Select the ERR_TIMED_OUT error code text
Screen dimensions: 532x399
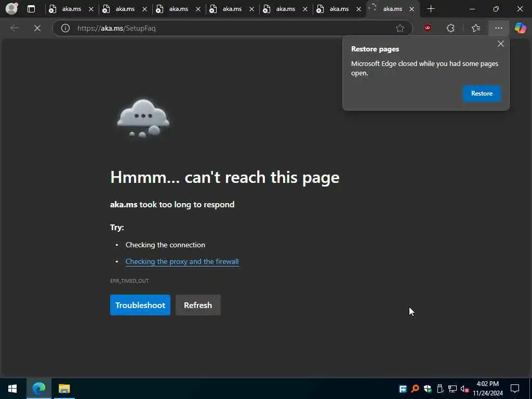click(129, 281)
